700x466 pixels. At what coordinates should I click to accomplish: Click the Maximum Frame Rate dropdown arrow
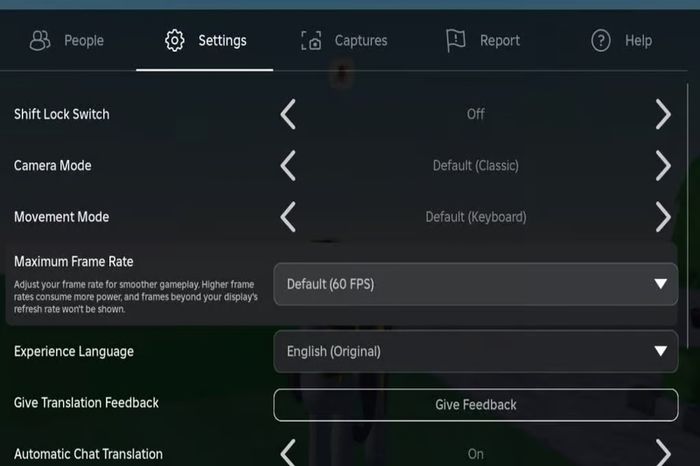tap(661, 284)
